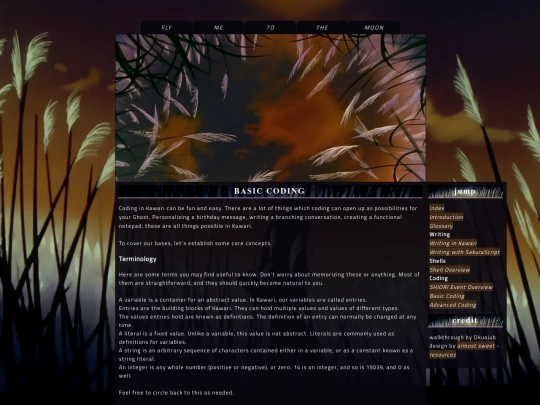Open the FLY navigation tab
The image size is (540, 405).
tap(166, 28)
